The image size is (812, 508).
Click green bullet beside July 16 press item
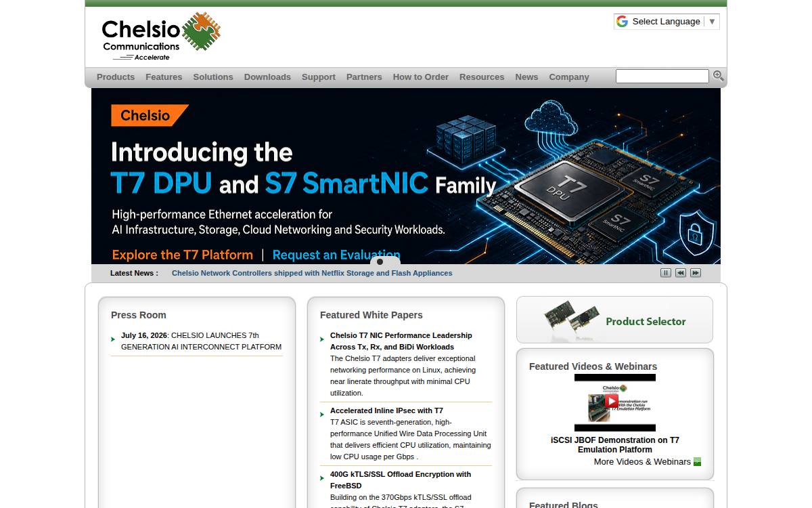pyautogui.click(x=113, y=339)
